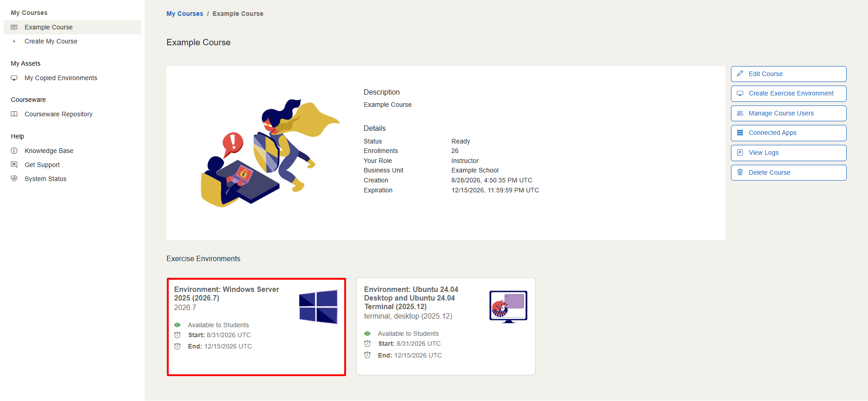This screenshot has width=868, height=401.
Task: Click the monitor icon in Create Exercise Environment
Action: pos(740,93)
